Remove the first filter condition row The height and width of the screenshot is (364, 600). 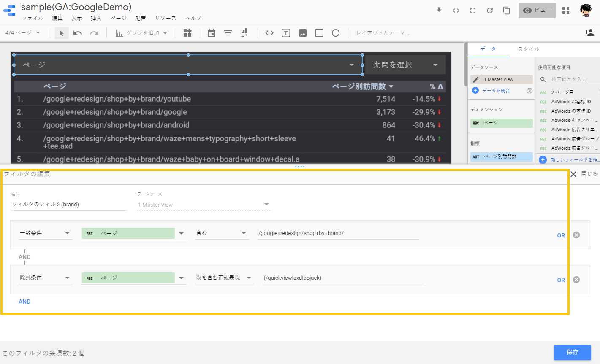[576, 235]
